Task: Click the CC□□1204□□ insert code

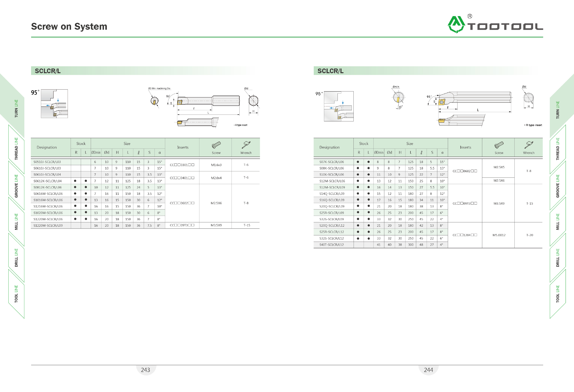Action: pos(465,235)
